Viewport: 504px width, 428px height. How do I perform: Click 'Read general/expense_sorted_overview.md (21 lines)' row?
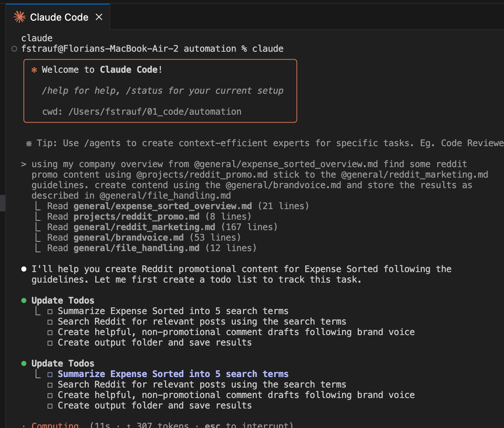click(x=178, y=206)
